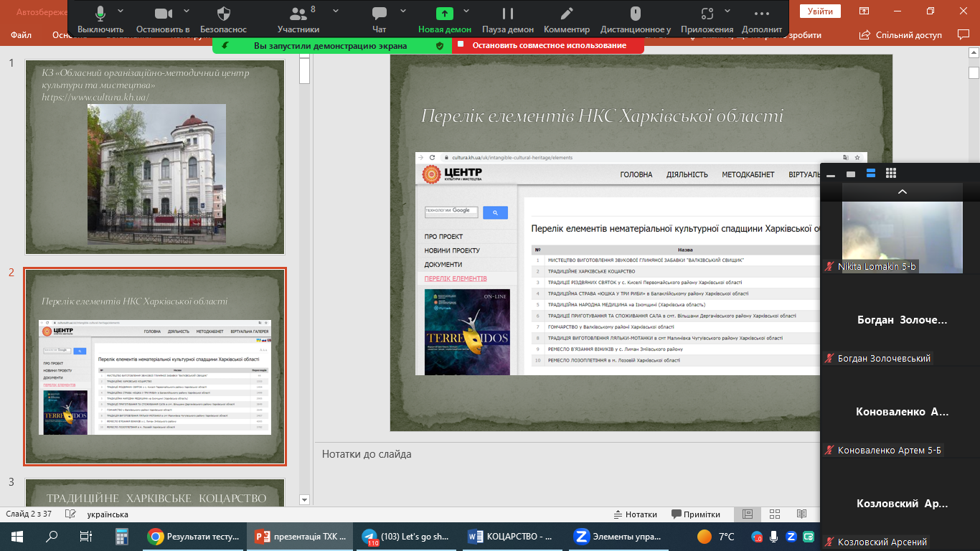Click the microphone icon in system tray
The height and width of the screenshot is (551, 980).
[773, 536]
